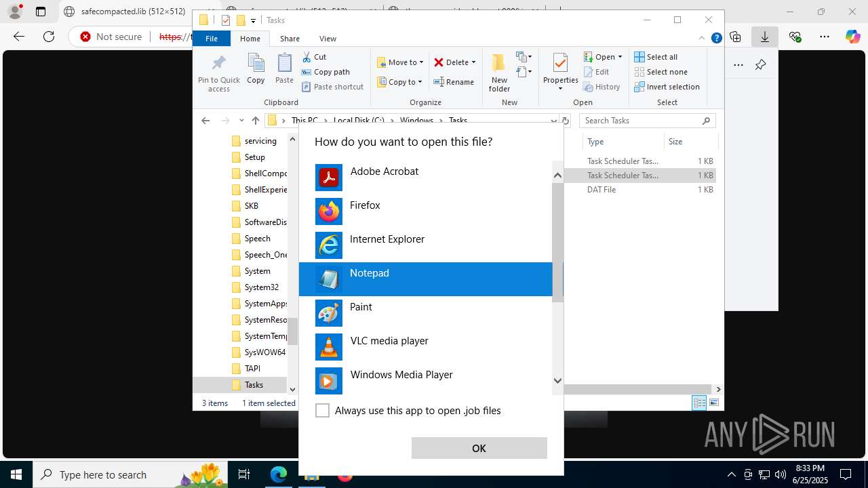Screen dimensions: 868x488
Task: Open Edge Settings and more menu
Action: 825,37
